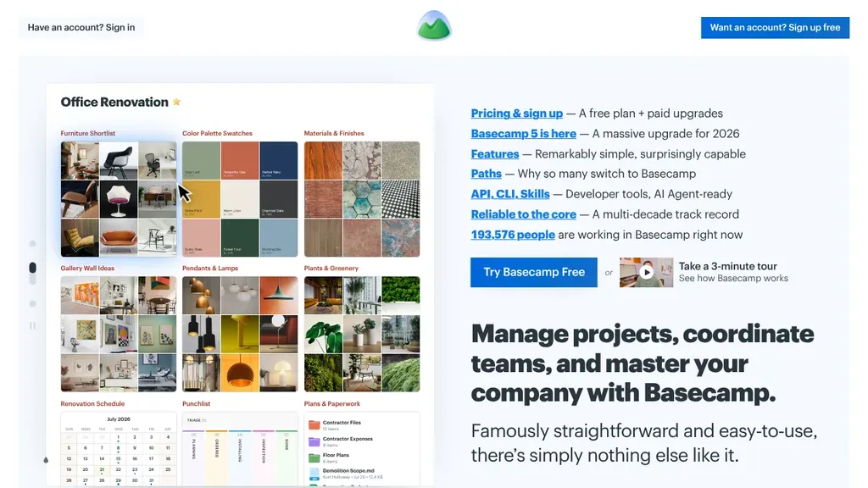This screenshot has width=868, height=488.
Task: Open the Paths link
Action: tap(486, 174)
